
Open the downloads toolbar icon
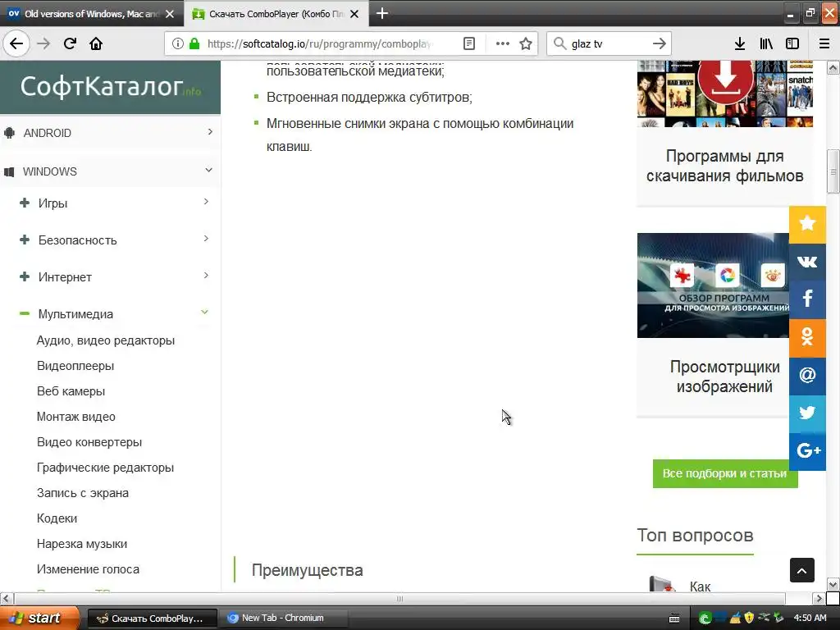[x=740, y=43]
